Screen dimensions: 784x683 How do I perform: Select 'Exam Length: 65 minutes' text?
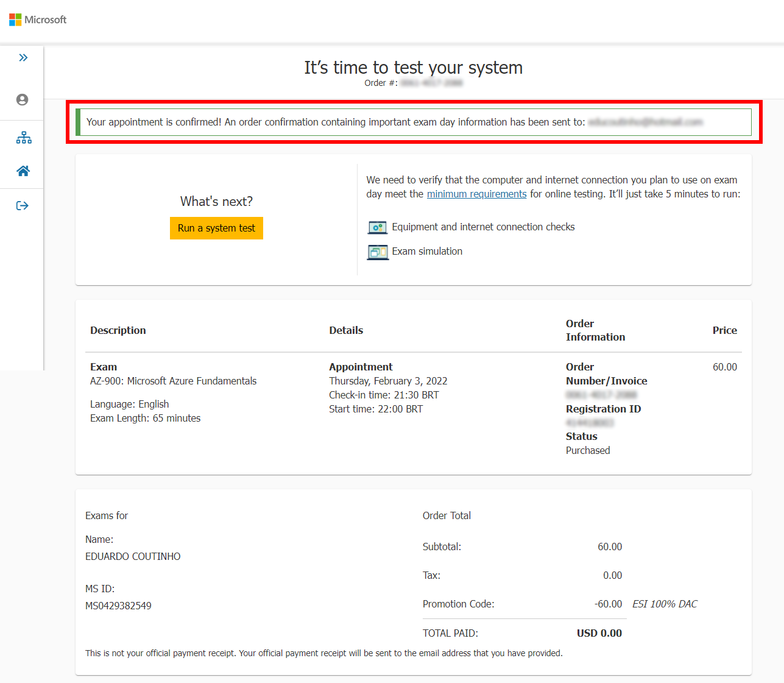click(x=146, y=418)
